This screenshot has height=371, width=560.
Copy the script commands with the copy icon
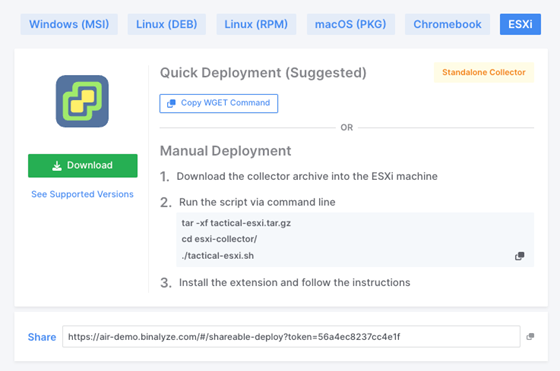click(520, 256)
